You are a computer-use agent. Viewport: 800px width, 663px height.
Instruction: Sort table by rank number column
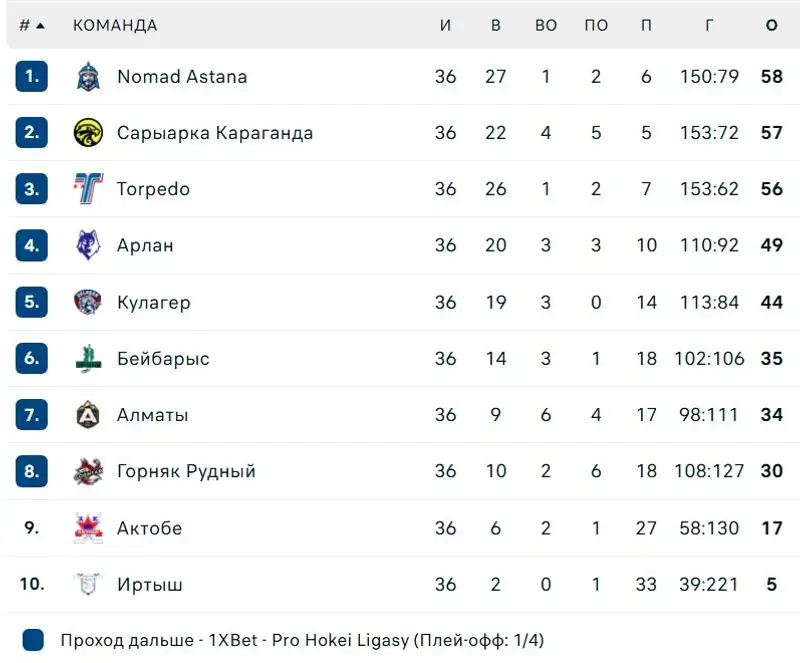pyautogui.click(x=32, y=25)
